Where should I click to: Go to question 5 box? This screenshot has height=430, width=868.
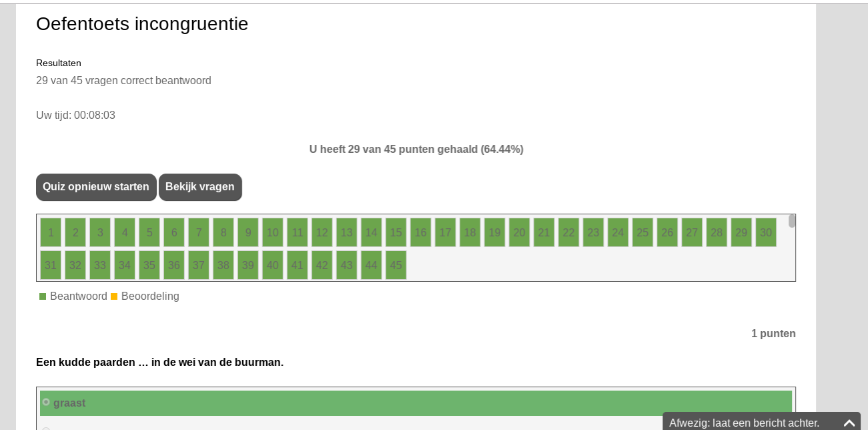[x=149, y=232]
